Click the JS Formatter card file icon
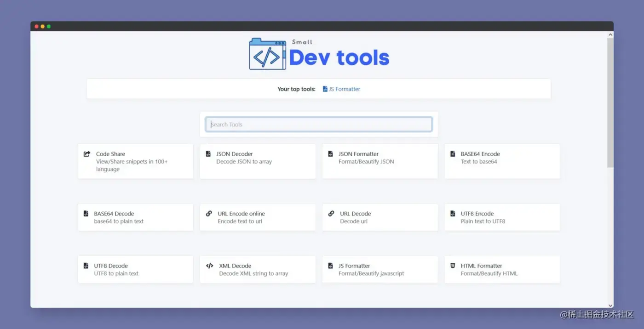 click(x=330, y=266)
